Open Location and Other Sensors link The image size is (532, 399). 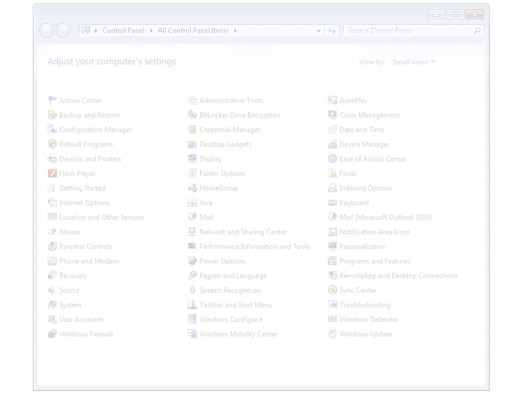[x=102, y=217]
